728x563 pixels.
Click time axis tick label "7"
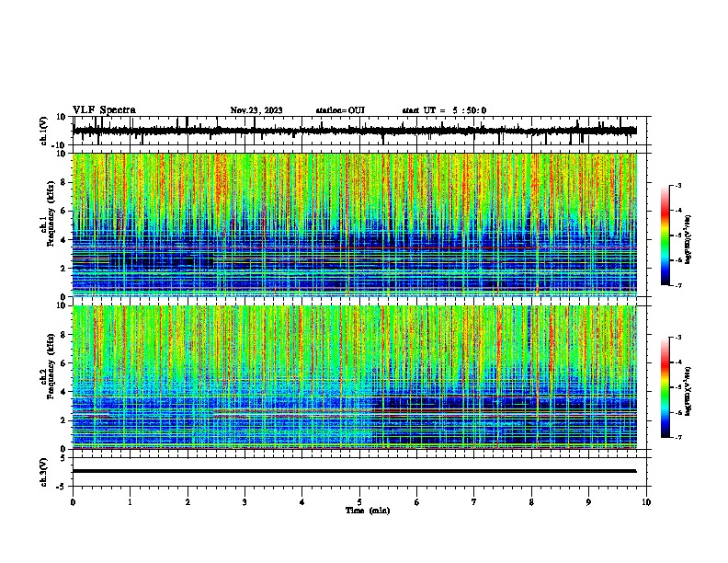point(474,502)
